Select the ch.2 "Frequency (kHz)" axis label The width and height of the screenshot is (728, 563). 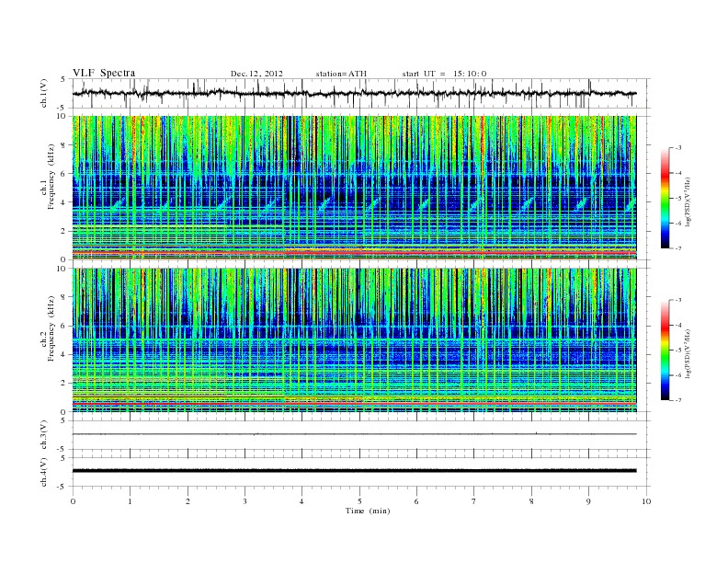click(x=51, y=328)
